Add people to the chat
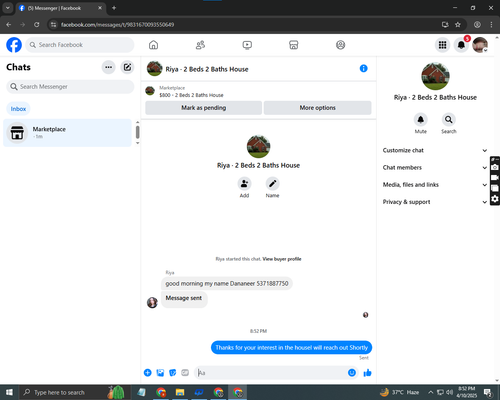 point(244,184)
